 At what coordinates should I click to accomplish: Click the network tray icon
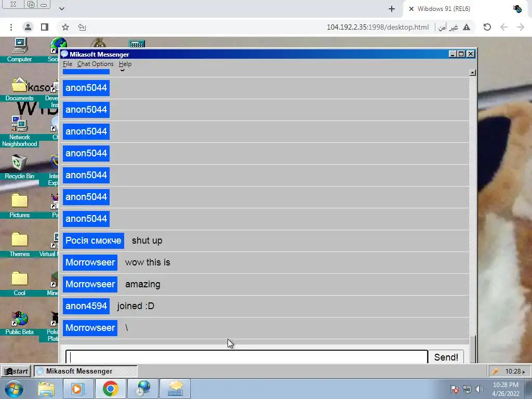467,389
